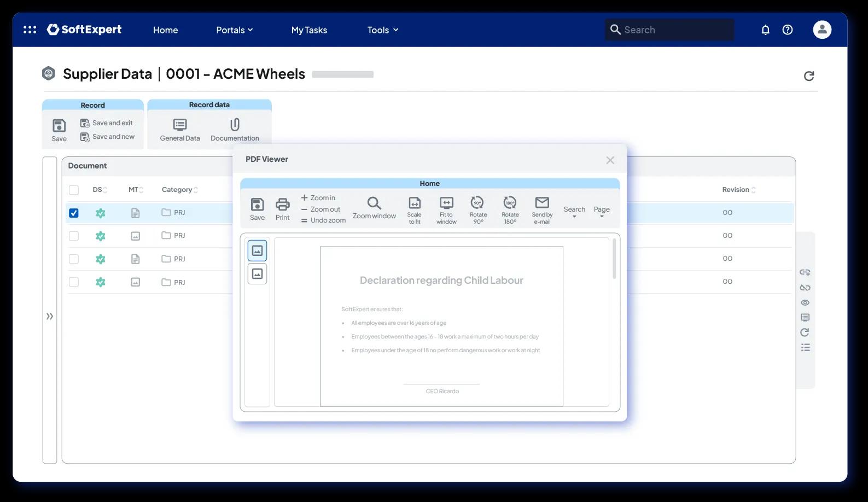Save the record in Record group
Image resolution: width=868 pixels, height=502 pixels.
tap(59, 131)
